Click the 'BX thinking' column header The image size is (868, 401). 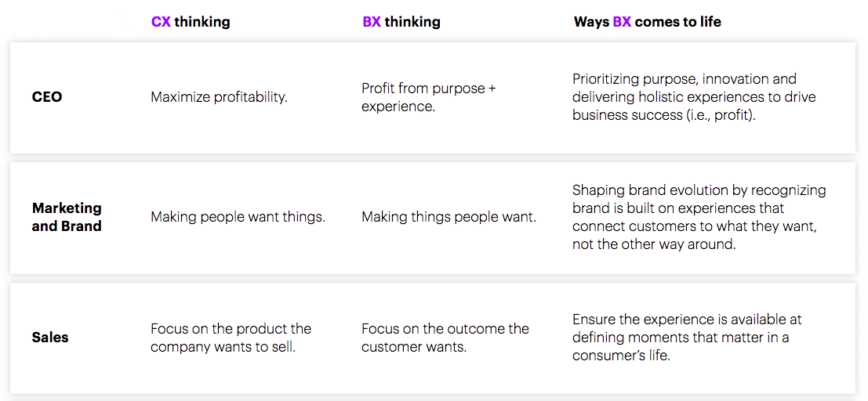[401, 22]
